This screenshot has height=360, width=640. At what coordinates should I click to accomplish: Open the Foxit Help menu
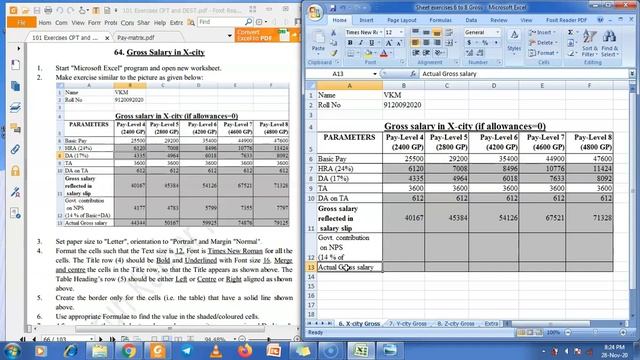pyautogui.click(x=160, y=23)
